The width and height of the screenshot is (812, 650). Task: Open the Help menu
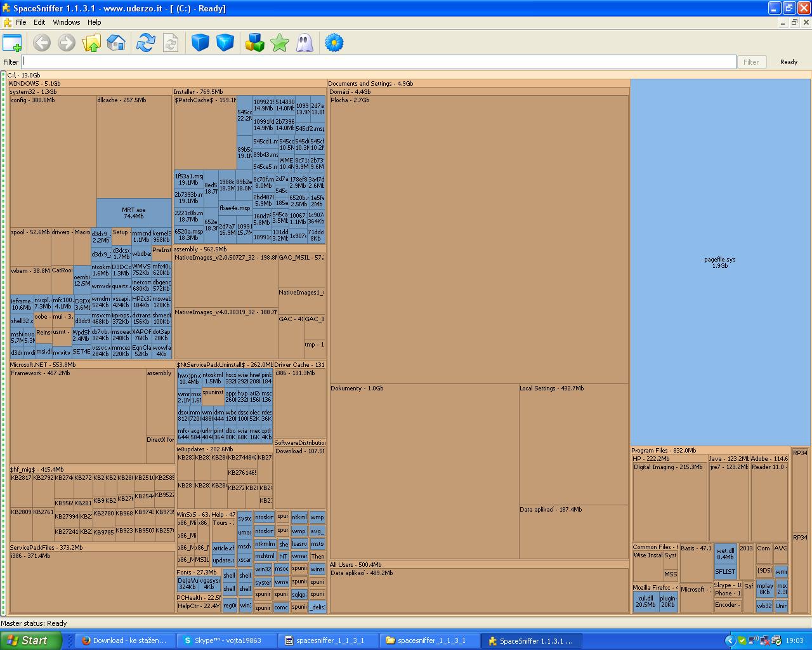pos(95,22)
